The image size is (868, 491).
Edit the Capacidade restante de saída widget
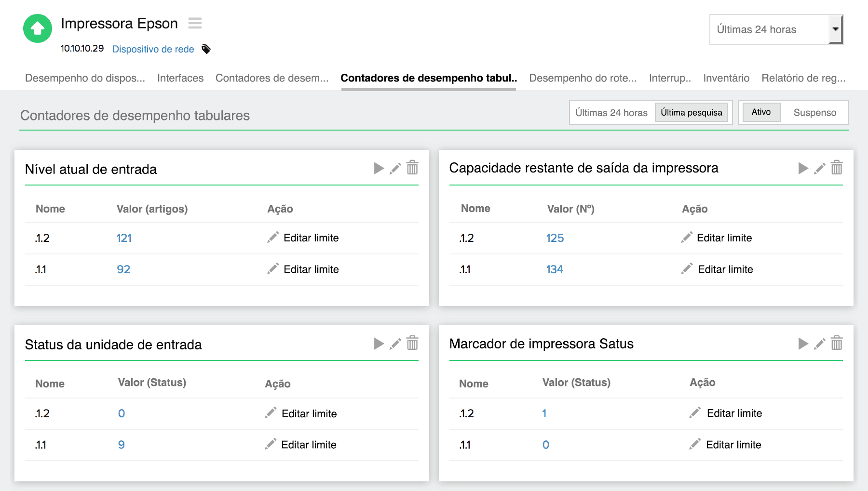tap(819, 168)
